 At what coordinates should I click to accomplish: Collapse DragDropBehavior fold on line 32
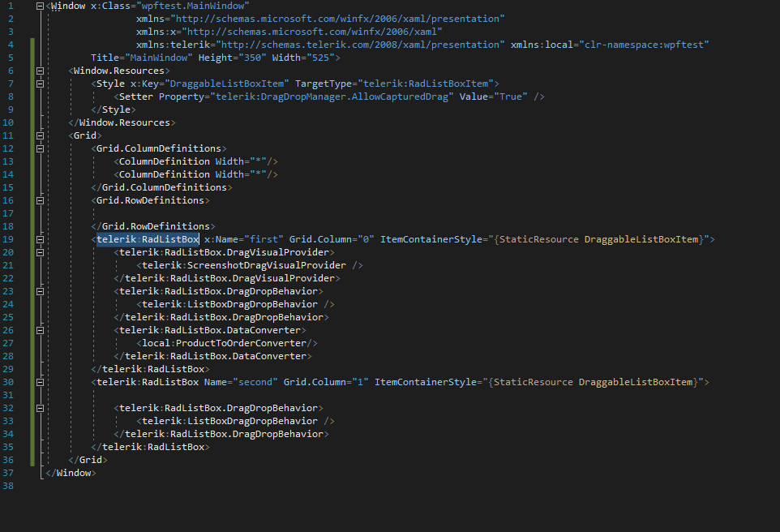point(41,408)
